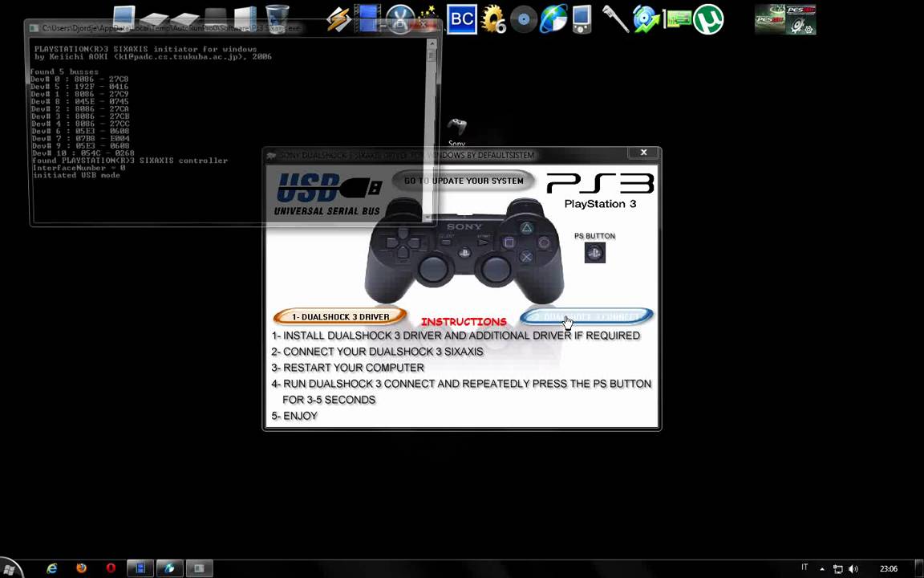
Task: Launch Firefox from the taskbar
Action: tap(81, 568)
